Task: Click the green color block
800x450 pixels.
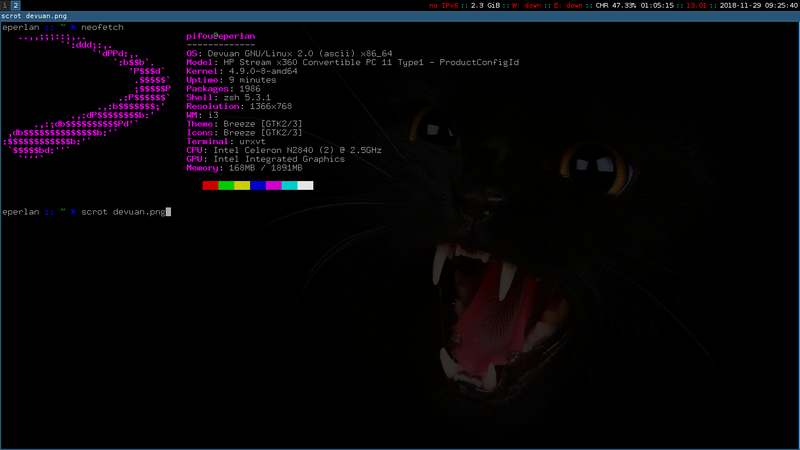Action: click(x=226, y=185)
